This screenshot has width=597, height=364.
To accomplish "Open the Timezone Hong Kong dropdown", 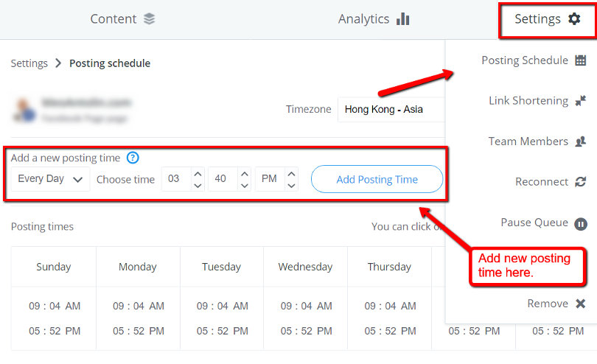I will (391, 110).
